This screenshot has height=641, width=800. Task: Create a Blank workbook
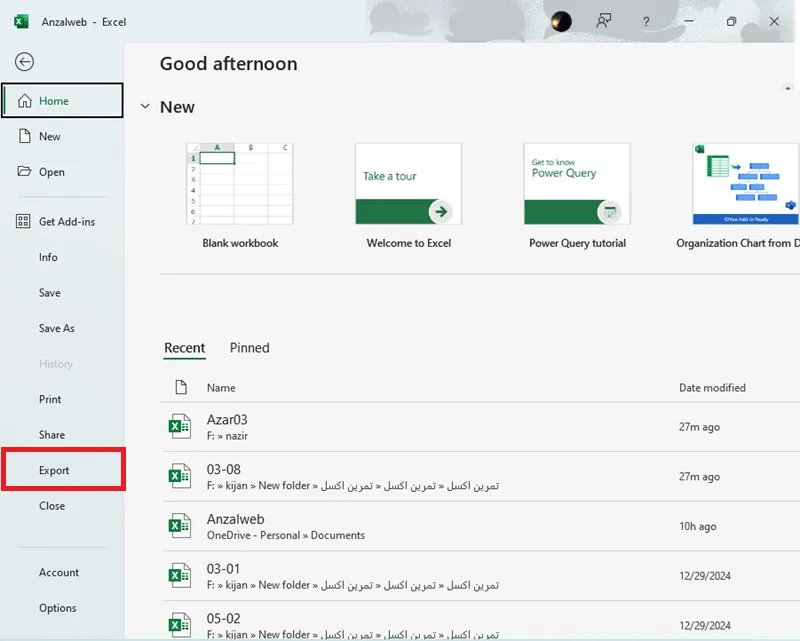pyautogui.click(x=240, y=197)
